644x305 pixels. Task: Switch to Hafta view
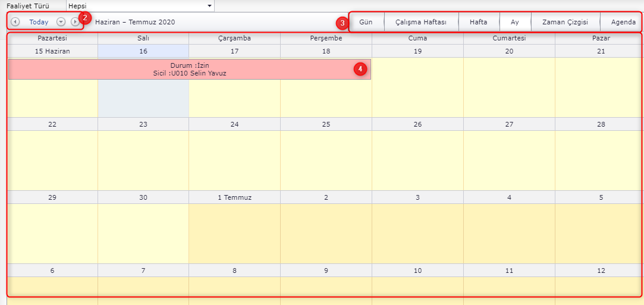coord(479,22)
